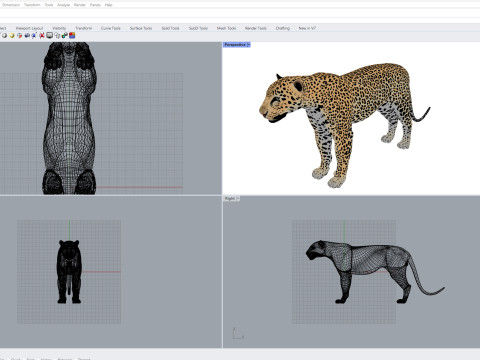Click the grey shaded sphere icon
480x360 pixels.
pos(5,35)
